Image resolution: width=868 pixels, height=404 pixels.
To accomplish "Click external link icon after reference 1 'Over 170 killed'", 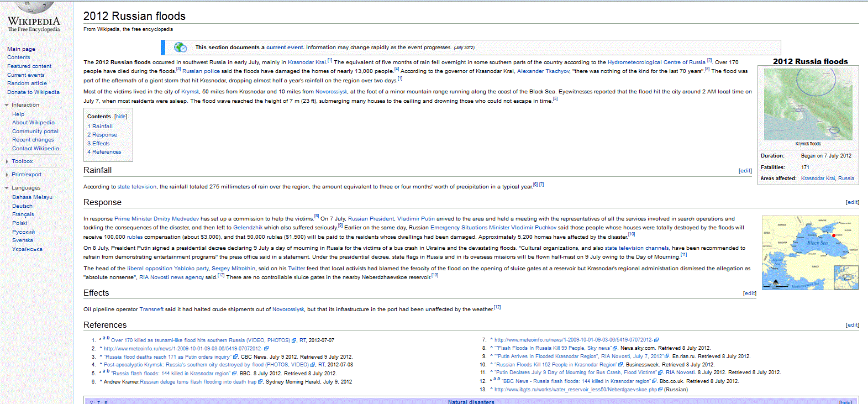I will [294, 340].
